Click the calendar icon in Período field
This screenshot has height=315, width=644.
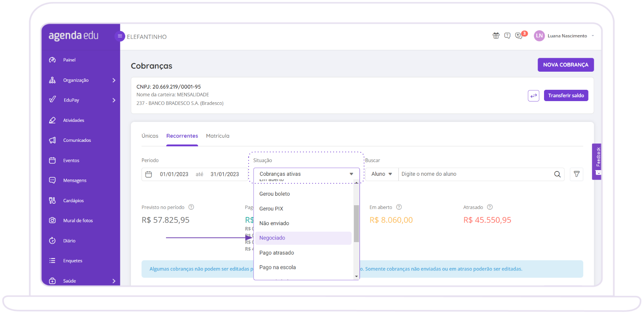[149, 174]
